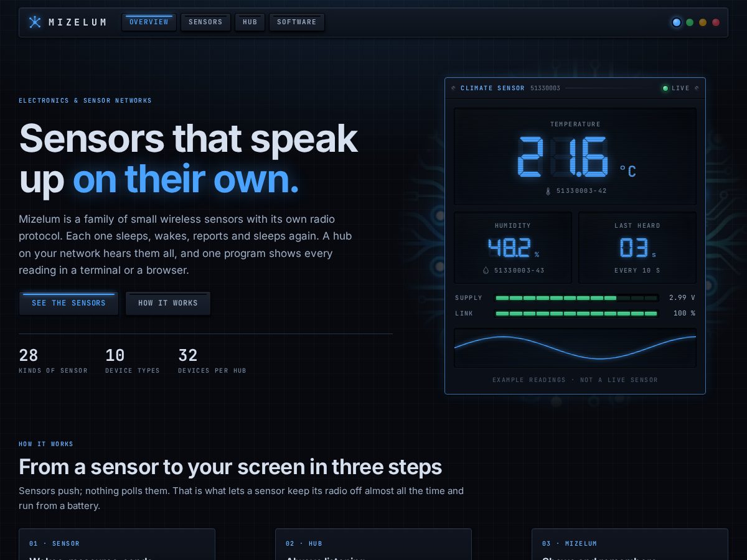Click the hero paragraph starting 'Mizelum is a family'
This screenshot has height=560, width=747.
point(186,245)
